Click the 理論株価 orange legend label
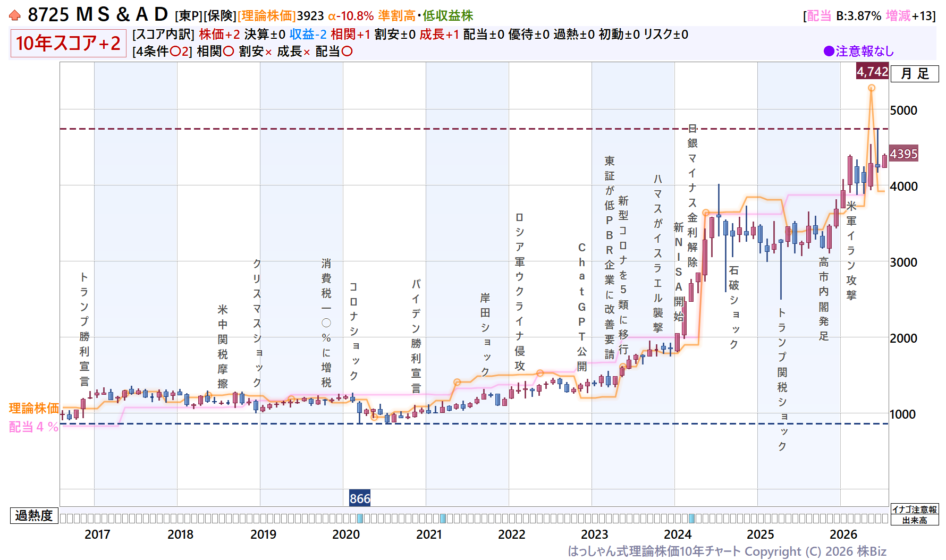 pos(34,408)
